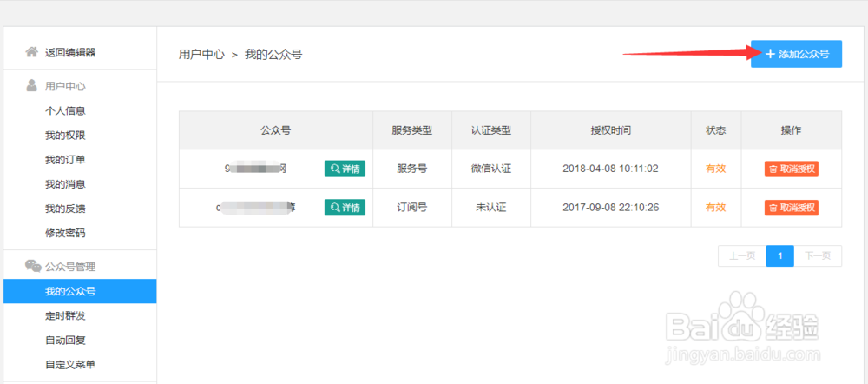
Task: Click 有效 status in the 订阅号 row
Action: (x=716, y=208)
